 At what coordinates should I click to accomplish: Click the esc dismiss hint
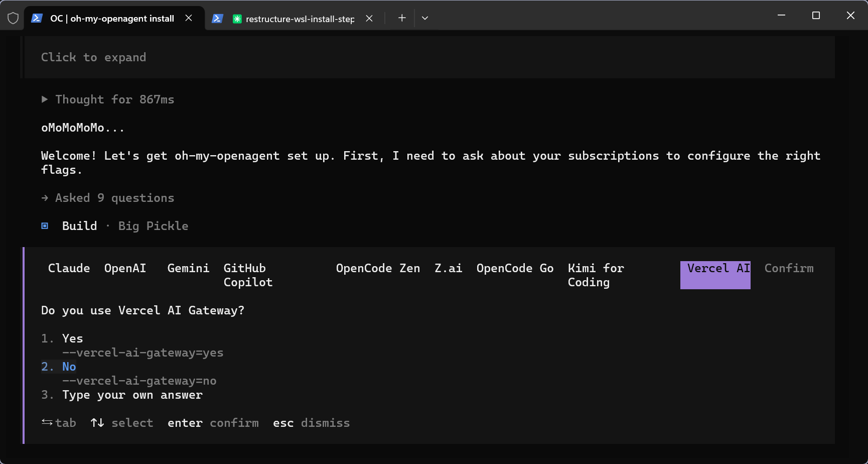312,423
